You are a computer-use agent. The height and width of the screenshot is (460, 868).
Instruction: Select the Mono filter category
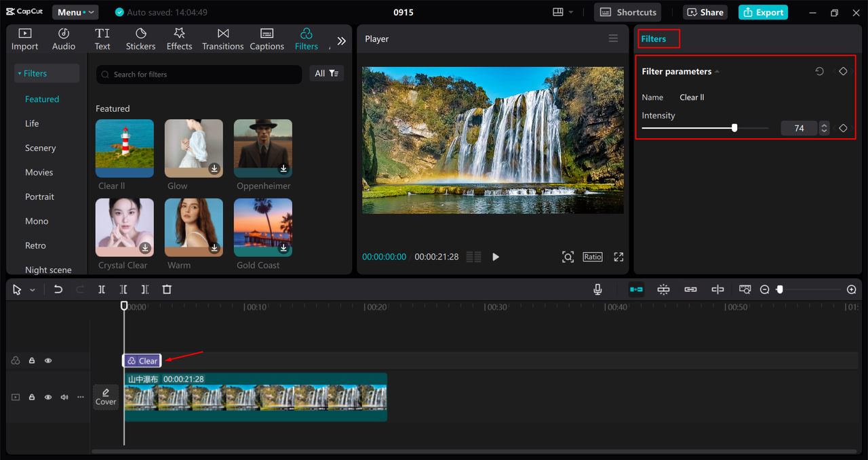pos(37,221)
